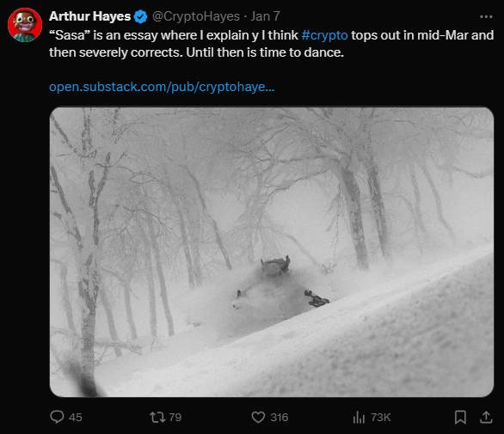Click the 73K views count
This screenshot has width=504, height=434.
click(381, 418)
